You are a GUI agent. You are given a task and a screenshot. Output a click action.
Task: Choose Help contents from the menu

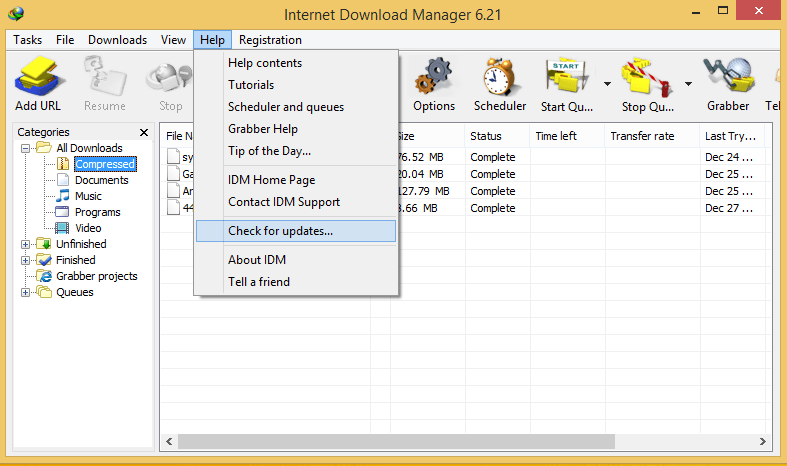tap(296, 63)
